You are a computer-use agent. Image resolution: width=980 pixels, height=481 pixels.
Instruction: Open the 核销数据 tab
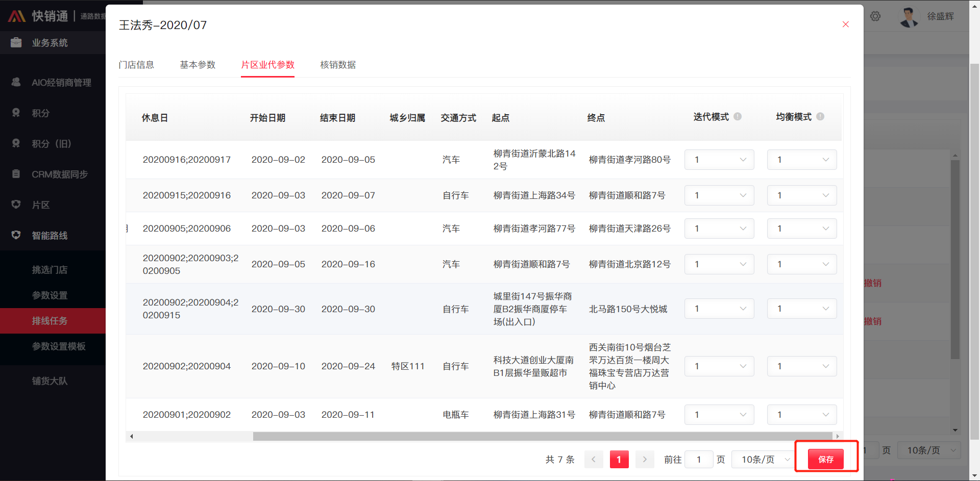click(338, 65)
